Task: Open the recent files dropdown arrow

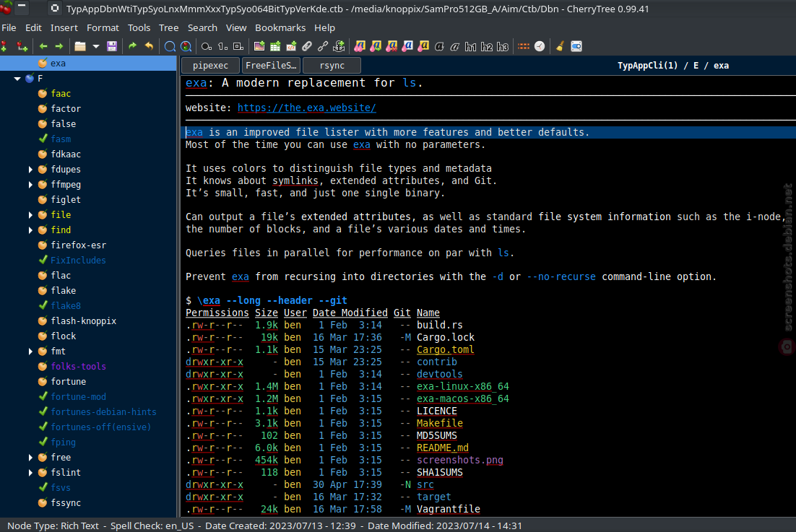Action: (96, 46)
